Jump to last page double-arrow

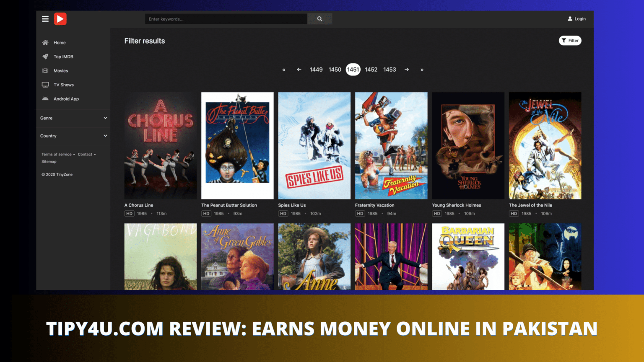tap(422, 70)
